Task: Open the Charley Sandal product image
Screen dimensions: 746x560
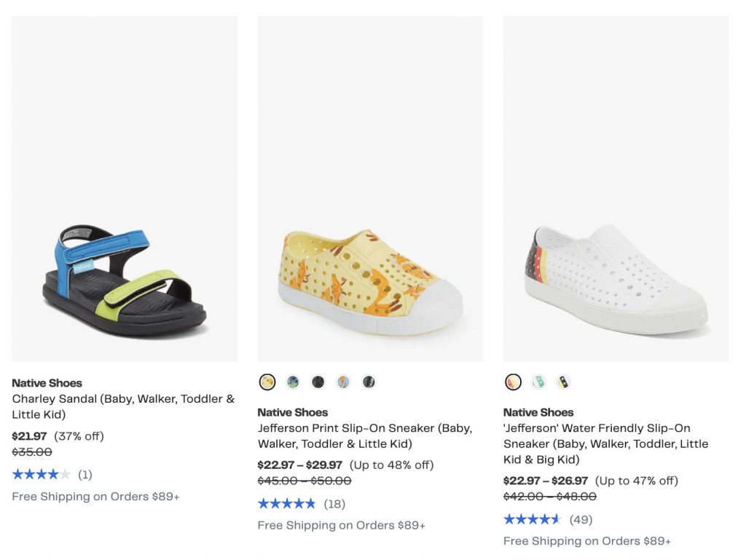Action: coord(125,189)
